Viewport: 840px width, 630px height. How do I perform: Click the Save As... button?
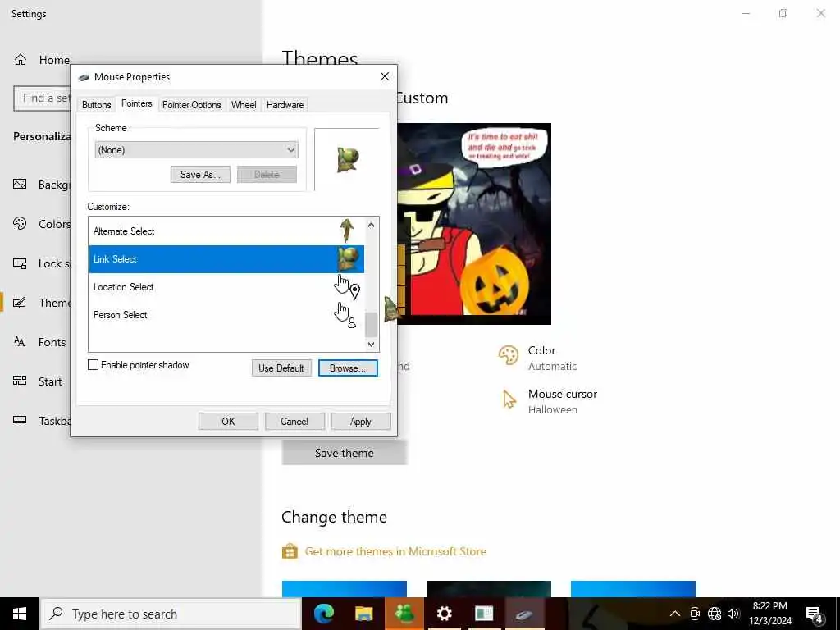[x=200, y=175]
